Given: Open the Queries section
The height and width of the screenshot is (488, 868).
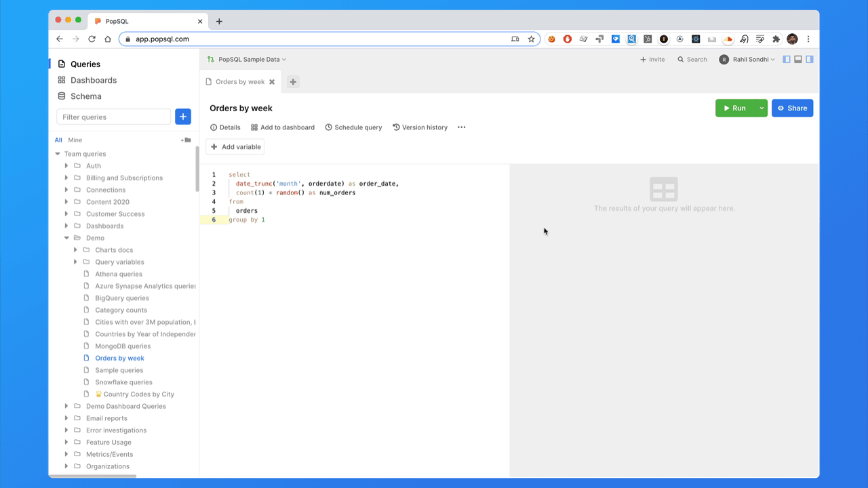Looking at the screenshot, I should (79, 64).
